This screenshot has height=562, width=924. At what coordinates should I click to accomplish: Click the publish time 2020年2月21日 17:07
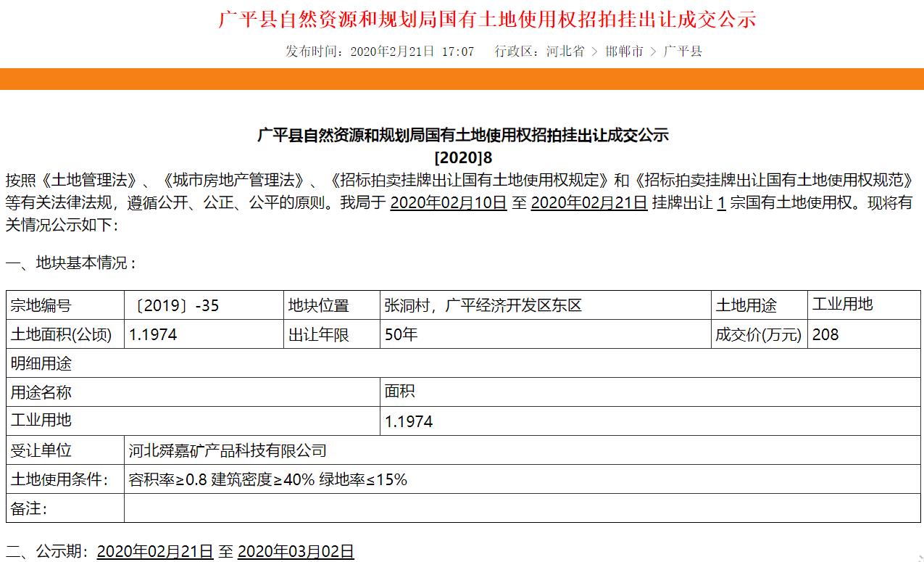coord(412,51)
